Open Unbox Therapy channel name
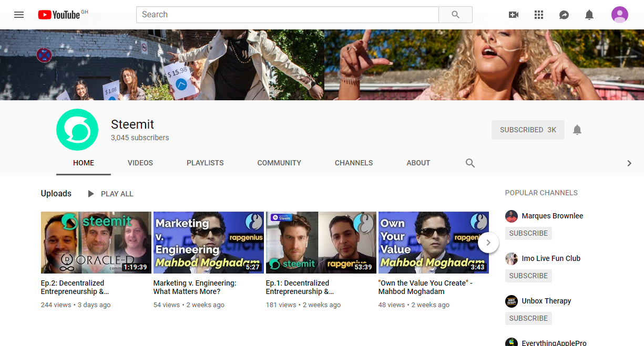This screenshot has height=346, width=644. point(546,301)
